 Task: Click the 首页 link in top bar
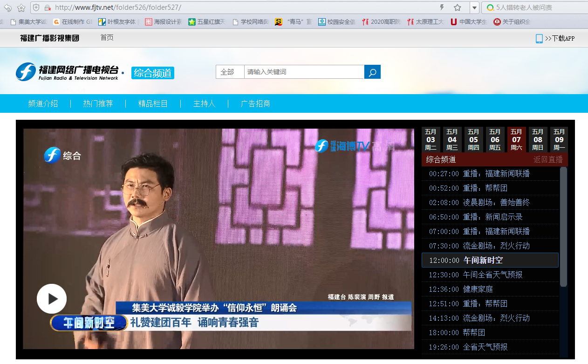coord(107,38)
